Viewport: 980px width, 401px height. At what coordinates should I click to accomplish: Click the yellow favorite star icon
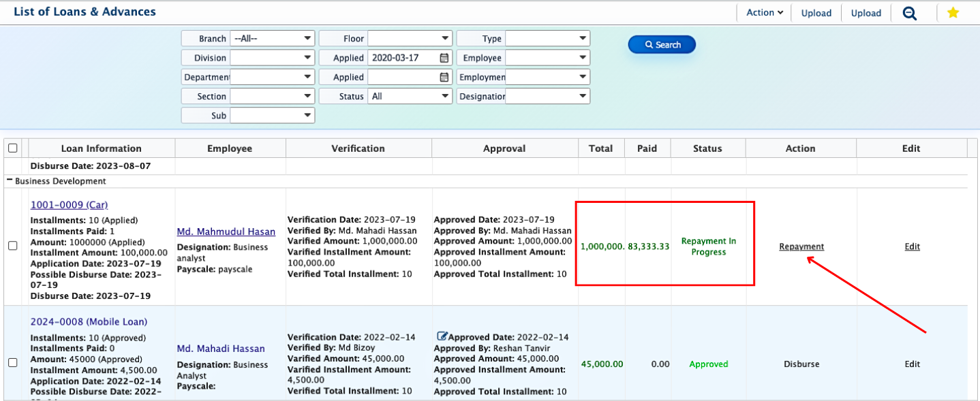[x=953, y=13]
